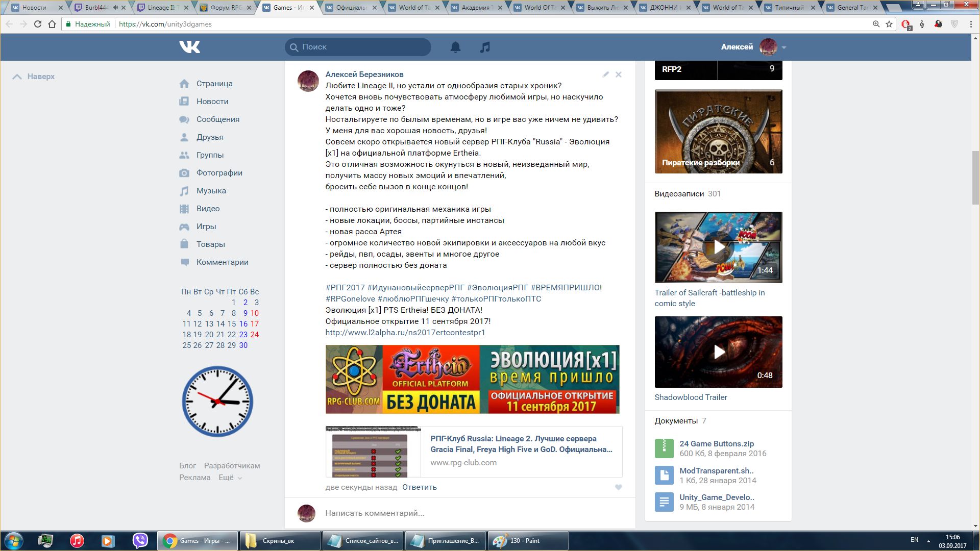
Task: Click Ответить under the comment
Action: click(x=420, y=487)
